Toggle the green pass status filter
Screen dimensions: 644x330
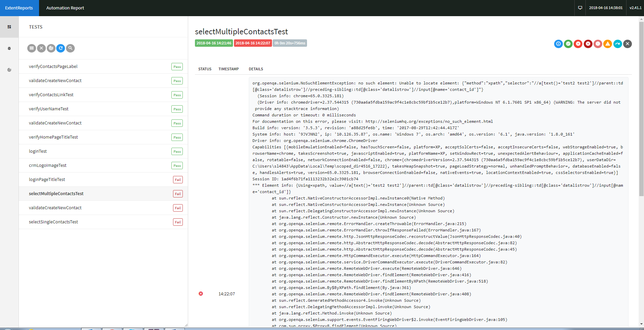click(568, 44)
